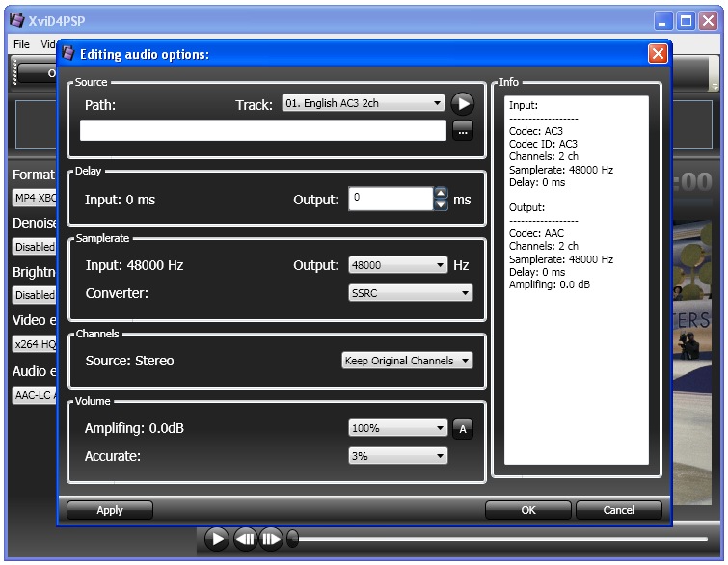Open the Accurate 3% dropdown

[398, 456]
